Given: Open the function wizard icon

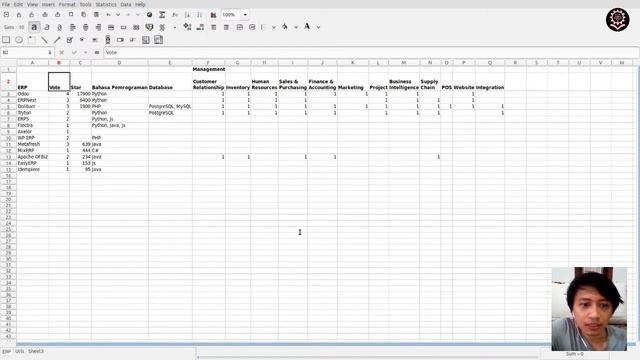Looking at the screenshot, I should click(175, 15).
